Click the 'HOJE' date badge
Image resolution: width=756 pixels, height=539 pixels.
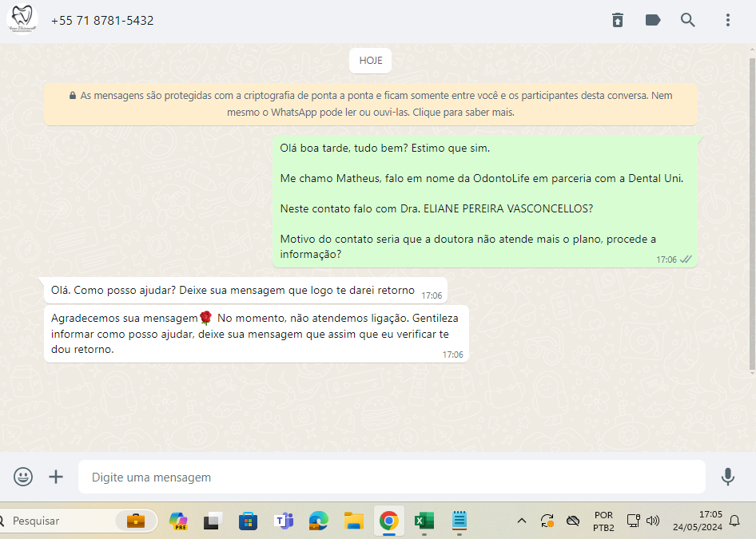click(x=370, y=61)
